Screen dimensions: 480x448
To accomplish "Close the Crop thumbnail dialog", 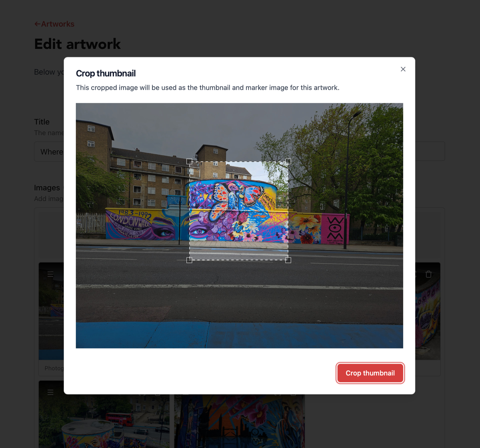I will tap(403, 69).
